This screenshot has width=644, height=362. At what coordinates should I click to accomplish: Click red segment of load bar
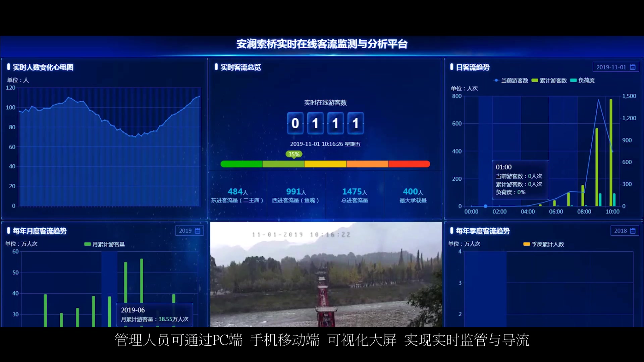tap(409, 164)
